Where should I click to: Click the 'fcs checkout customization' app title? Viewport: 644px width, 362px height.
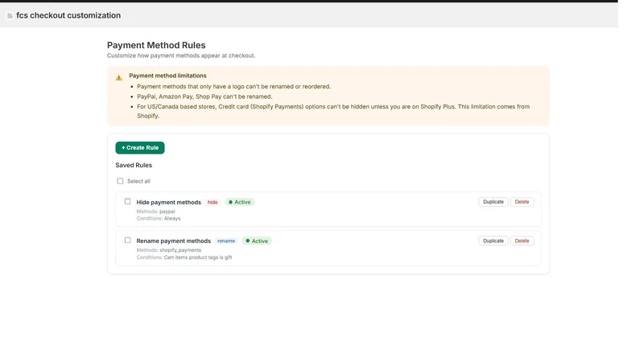68,15
